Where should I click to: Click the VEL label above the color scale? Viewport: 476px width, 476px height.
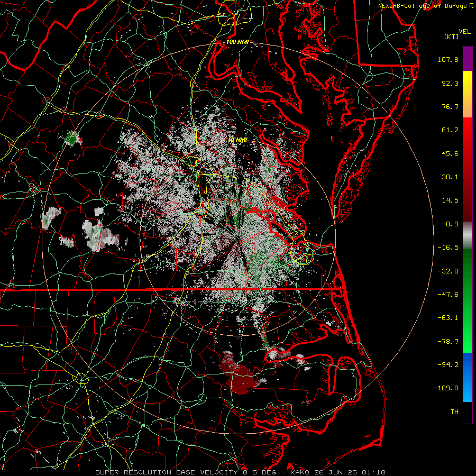464,32
